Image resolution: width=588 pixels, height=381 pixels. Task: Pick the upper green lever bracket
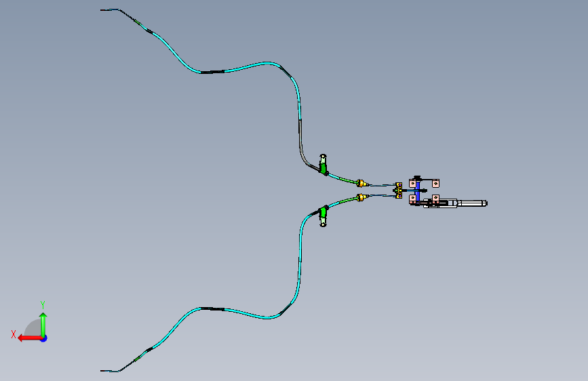(323, 164)
